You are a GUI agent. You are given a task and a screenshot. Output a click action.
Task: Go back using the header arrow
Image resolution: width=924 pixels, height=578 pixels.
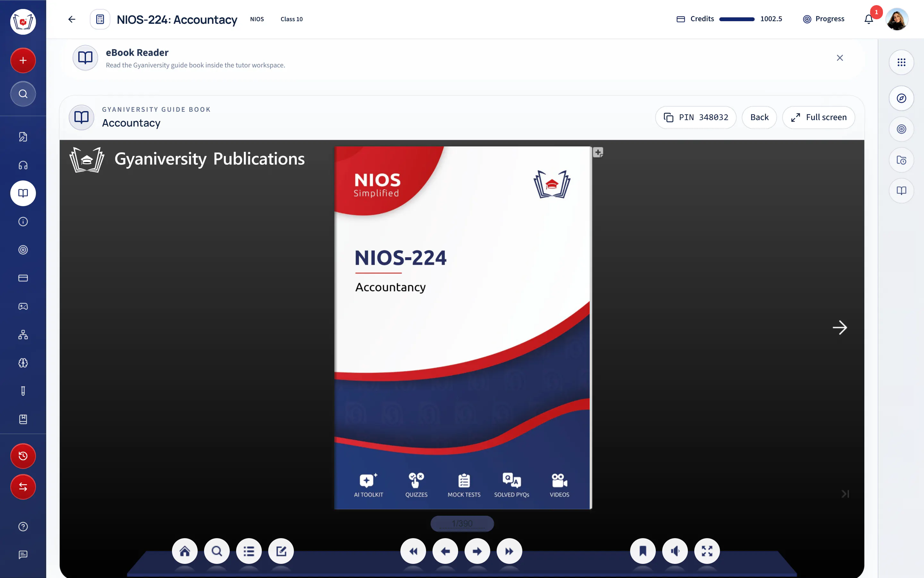72,19
